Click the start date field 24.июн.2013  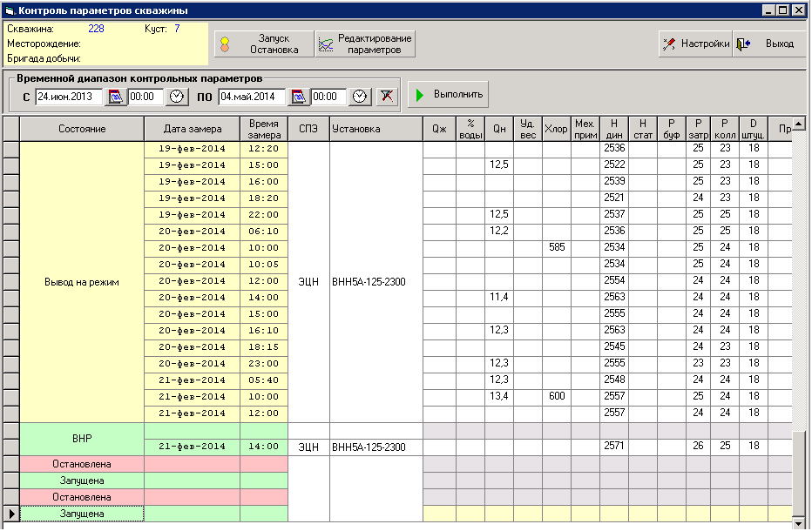click(69, 97)
